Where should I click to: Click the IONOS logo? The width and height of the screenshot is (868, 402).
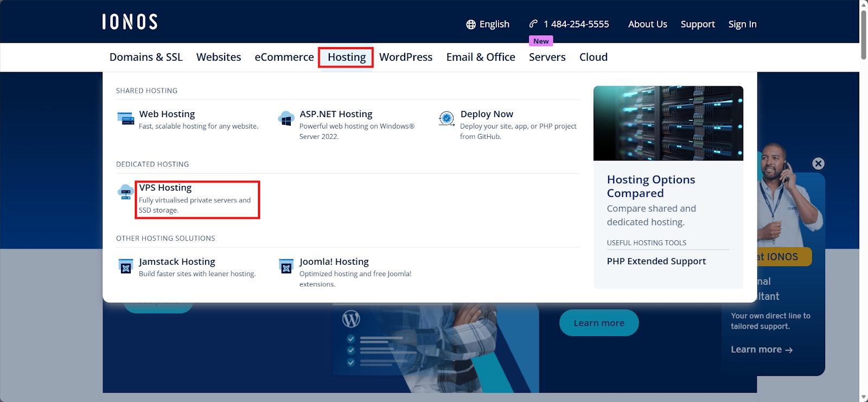click(x=130, y=22)
